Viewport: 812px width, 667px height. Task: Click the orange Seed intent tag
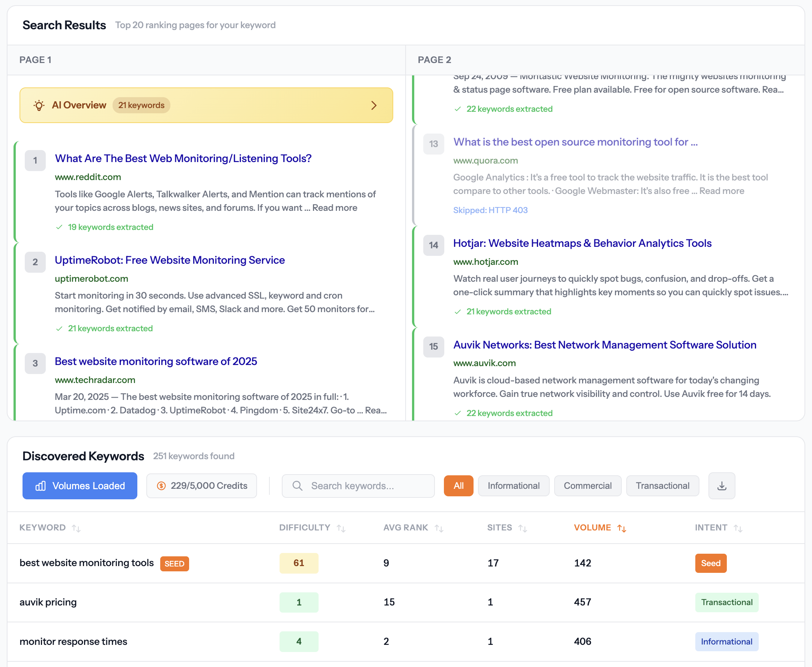click(711, 563)
